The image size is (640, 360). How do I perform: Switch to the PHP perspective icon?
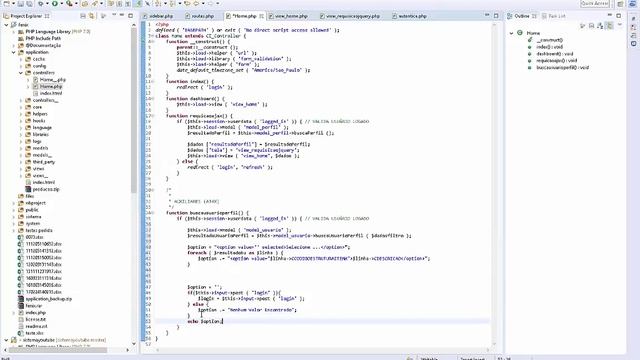point(633,4)
